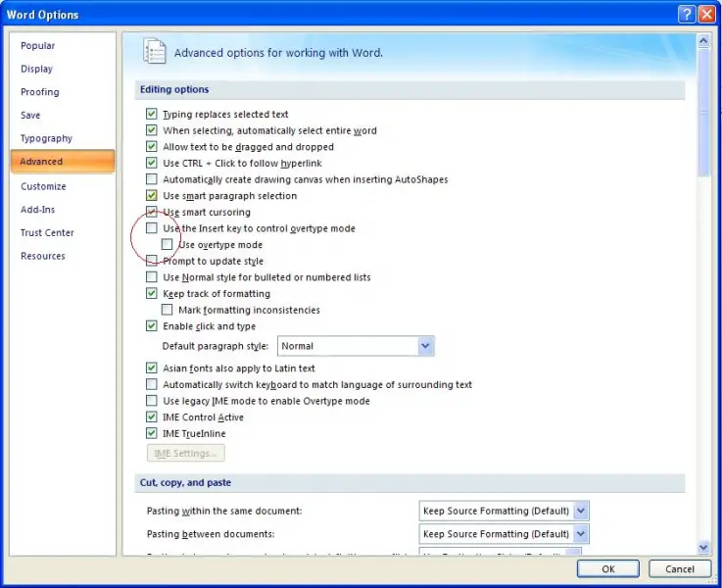The height and width of the screenshot is (588, 722).
Task: Open the Popular category
Action: point(38,46)
